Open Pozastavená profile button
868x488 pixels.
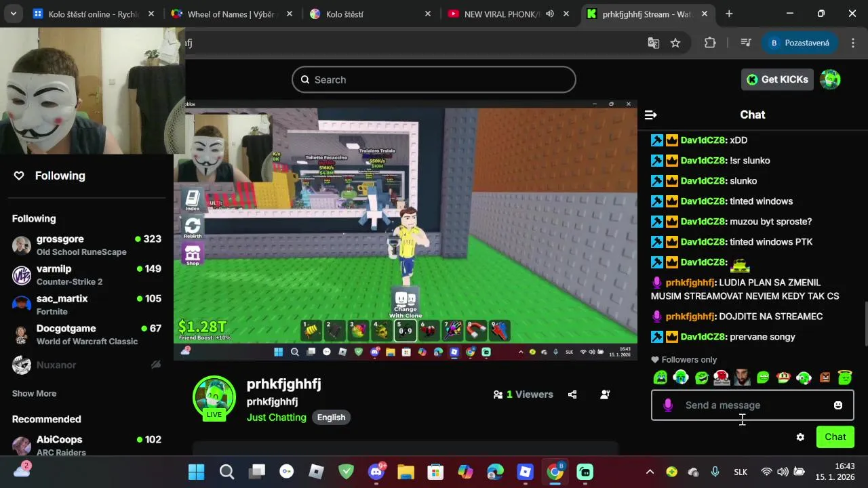click(x=800, y=43)
